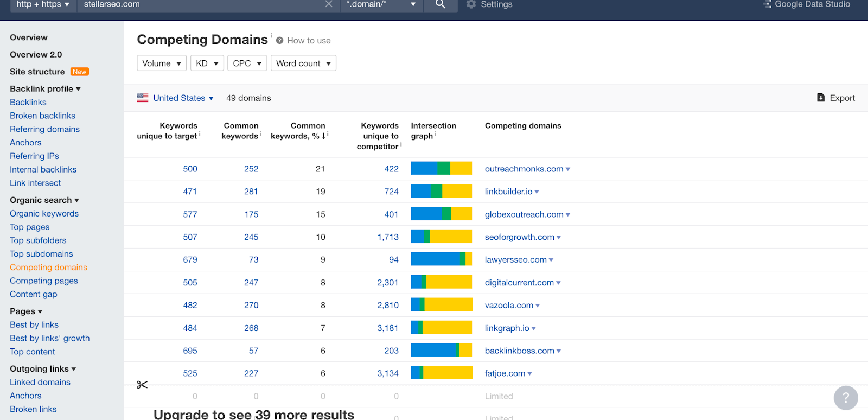
Task: Open the Word count filter dropdown
Action: (303, 63)
